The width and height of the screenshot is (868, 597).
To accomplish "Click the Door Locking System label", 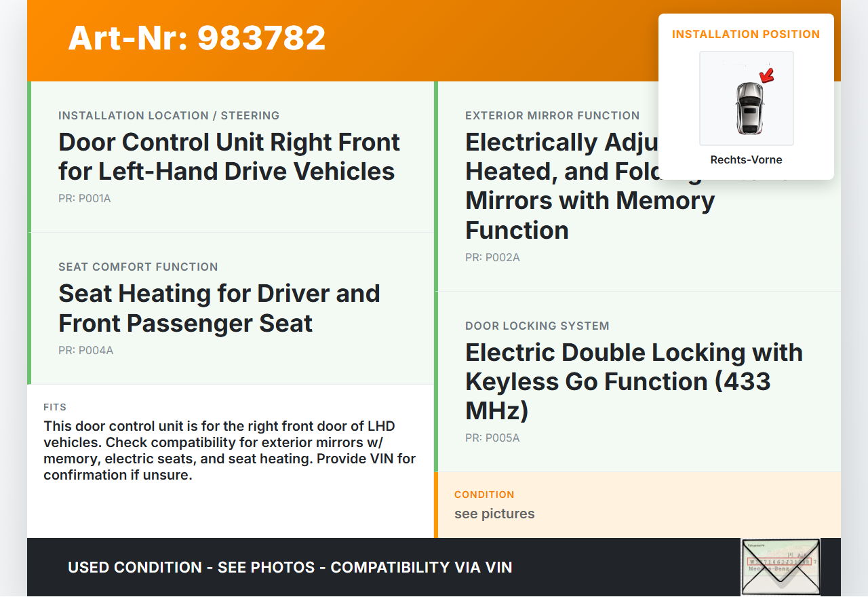I will tap(537, 326).
